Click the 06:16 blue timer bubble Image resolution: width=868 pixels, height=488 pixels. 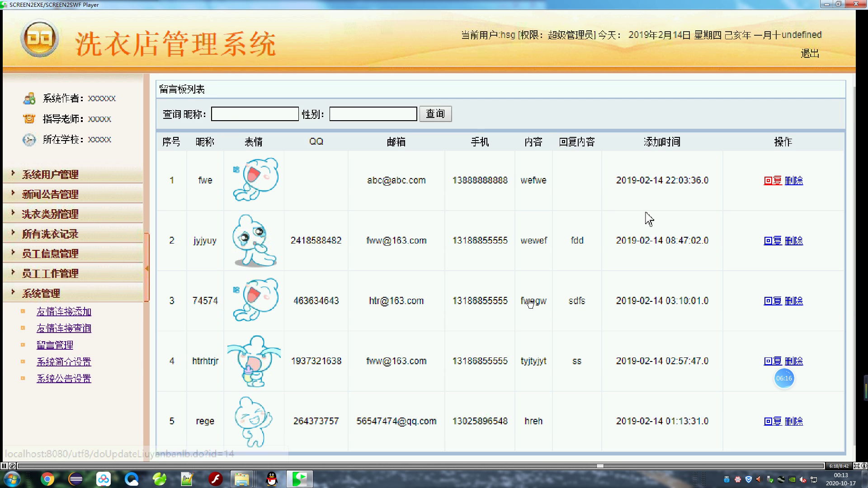[x=784, y=379]
